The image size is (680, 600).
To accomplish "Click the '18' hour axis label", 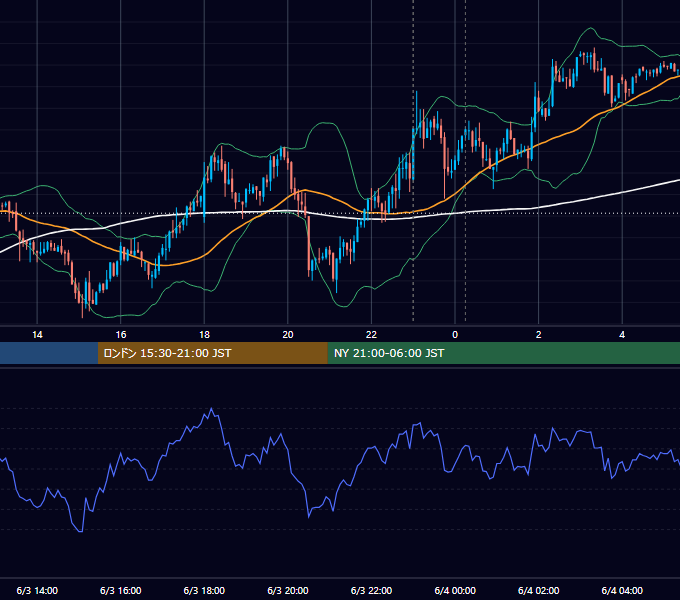I will pos(204,335).
